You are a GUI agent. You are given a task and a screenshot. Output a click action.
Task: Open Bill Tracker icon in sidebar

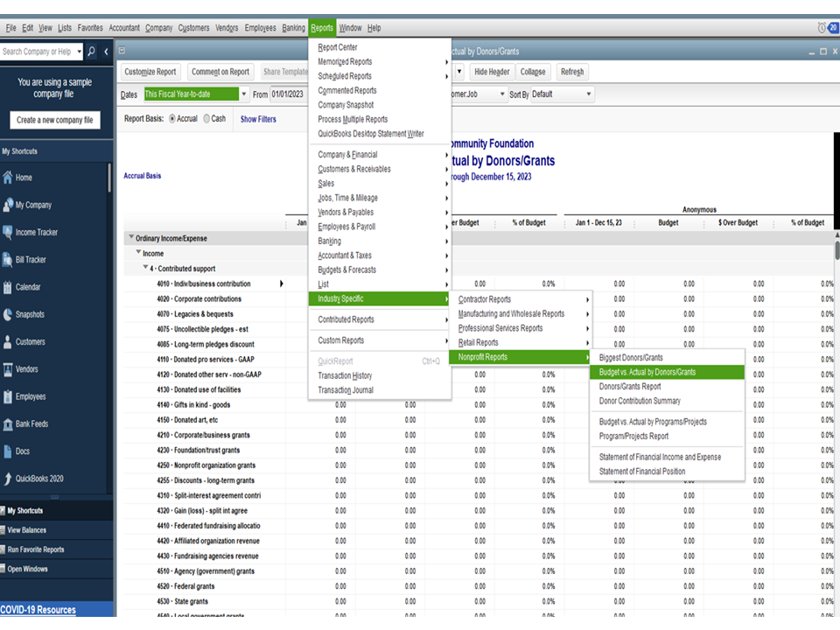click(8, 260)
